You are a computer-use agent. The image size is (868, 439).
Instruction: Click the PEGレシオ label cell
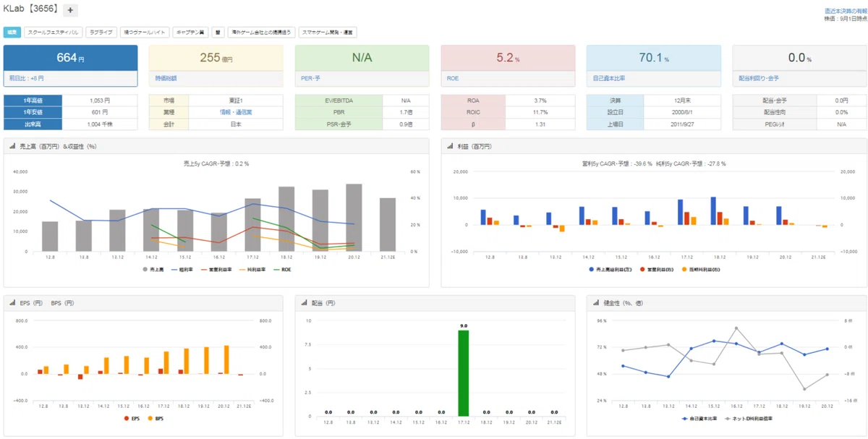coord(775,124)
